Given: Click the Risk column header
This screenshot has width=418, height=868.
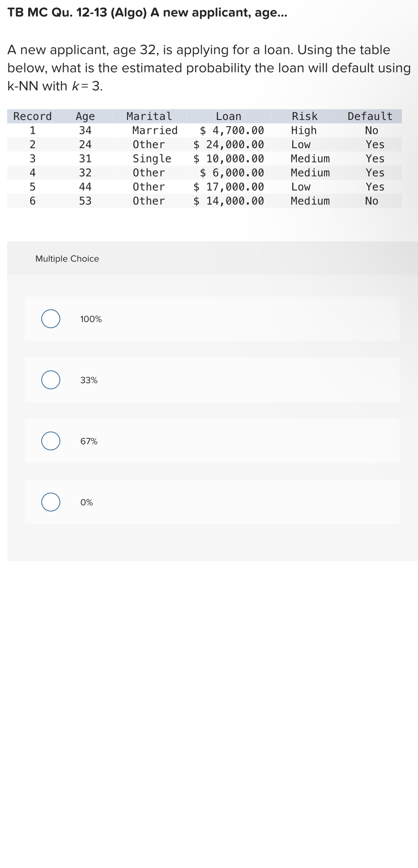Looking at the screenshot, I should tap(304, 116).
